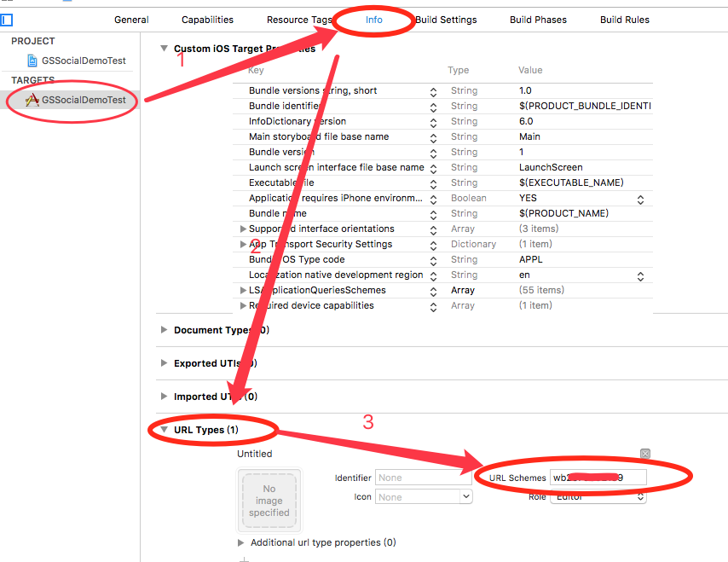This screenshot has width=728, height=562.
Task: Expand Additional url type properties
Action: (x=240, y=542)
